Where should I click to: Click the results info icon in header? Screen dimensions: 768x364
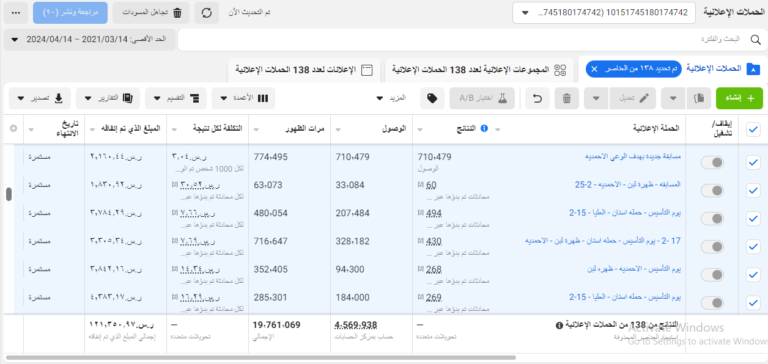tap(484, 128)
